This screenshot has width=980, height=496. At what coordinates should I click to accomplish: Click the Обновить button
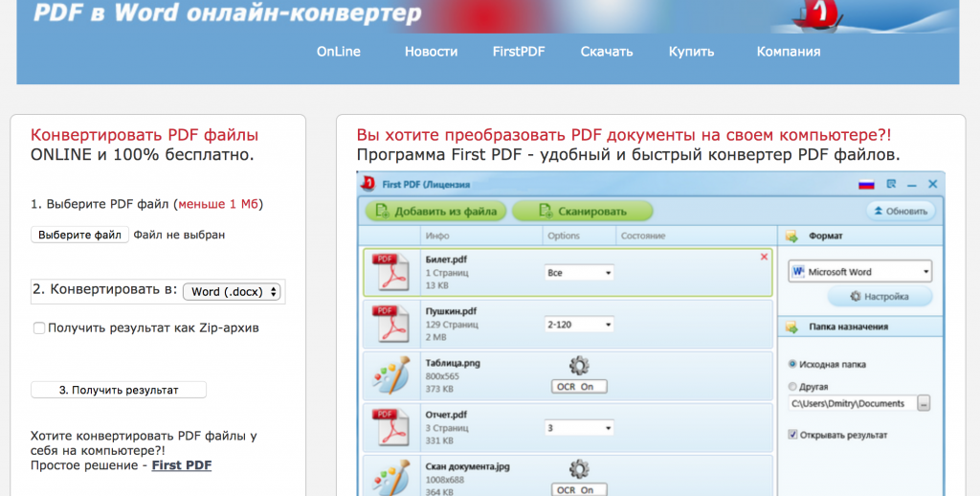(901, 212)
